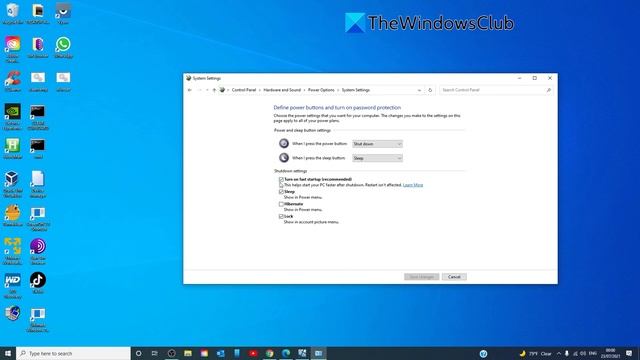Open the CCleaner desktop shortcut
The width and height of the screenshot is (640, 360).
pos(13,81)
